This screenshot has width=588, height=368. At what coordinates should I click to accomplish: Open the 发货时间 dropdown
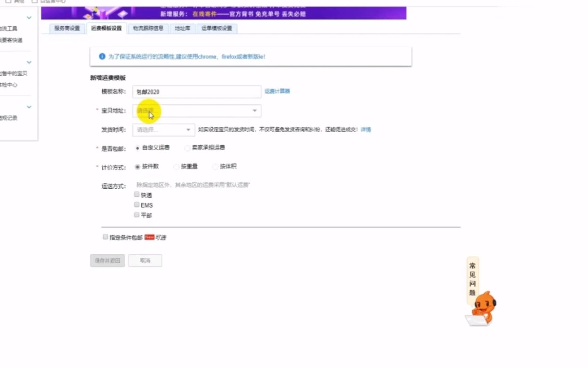(x=164, y=130)
